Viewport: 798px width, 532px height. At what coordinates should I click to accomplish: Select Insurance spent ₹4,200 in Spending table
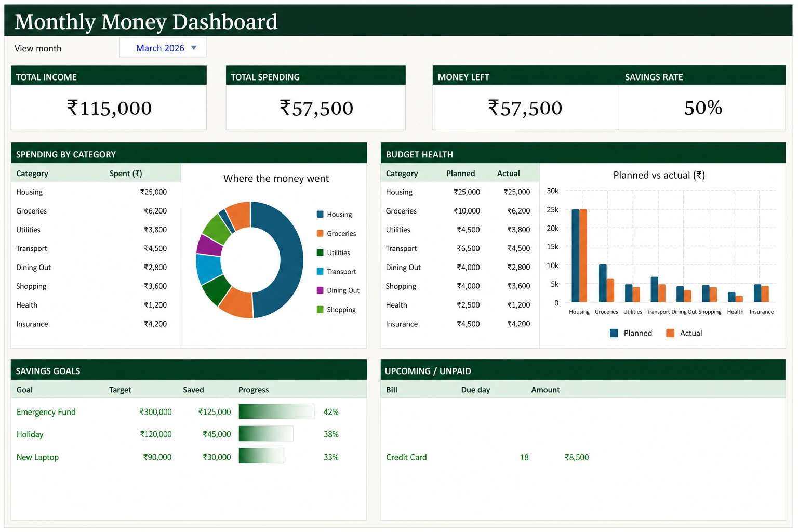(155, 324)
